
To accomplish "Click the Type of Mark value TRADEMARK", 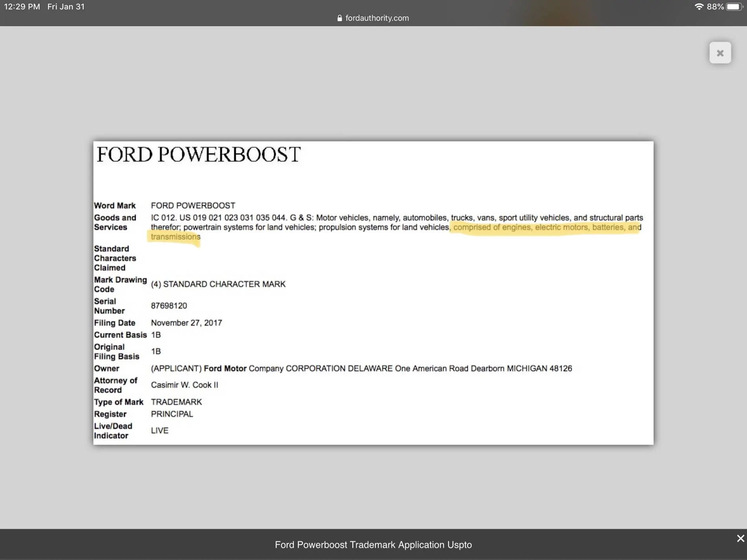I will (x=176, y=402).
